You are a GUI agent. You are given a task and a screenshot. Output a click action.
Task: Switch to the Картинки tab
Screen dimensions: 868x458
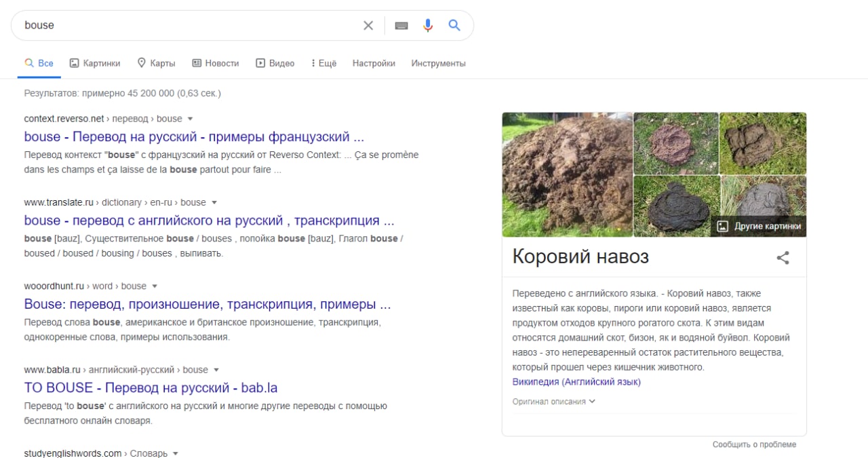pos(95,63)
